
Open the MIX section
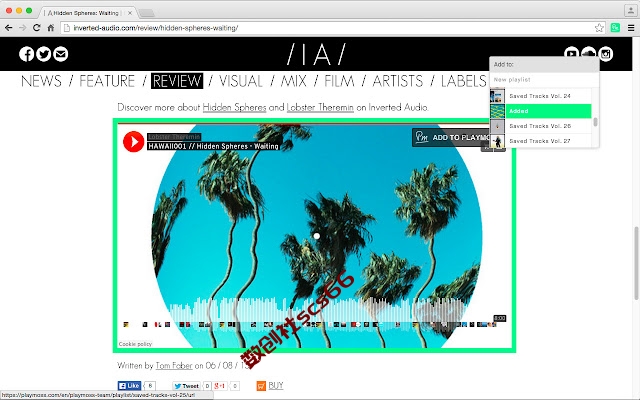pos(293,81)
